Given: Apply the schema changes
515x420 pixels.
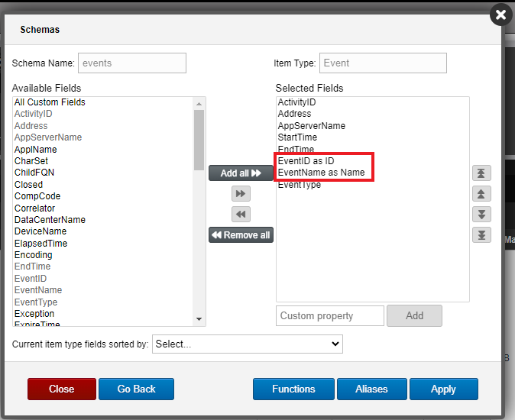Looking at the screenshot, I should tap(444, 389).
